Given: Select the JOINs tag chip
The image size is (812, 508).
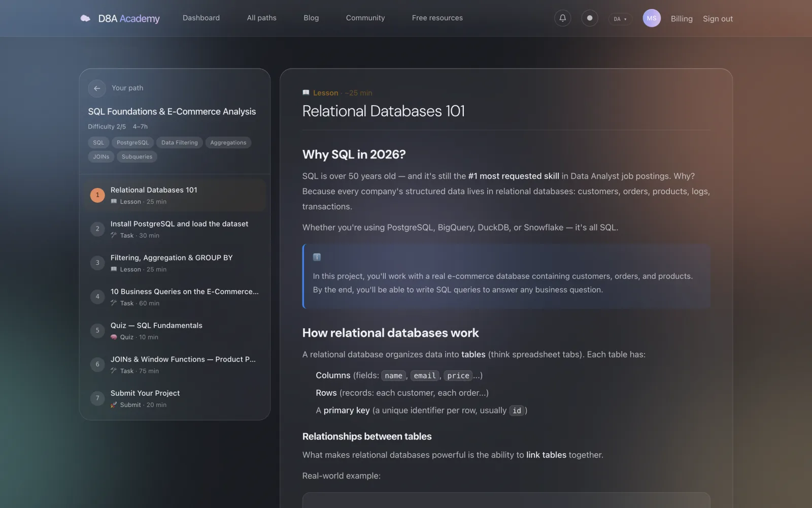Looking at the screenshot, I should pos(101,156).
